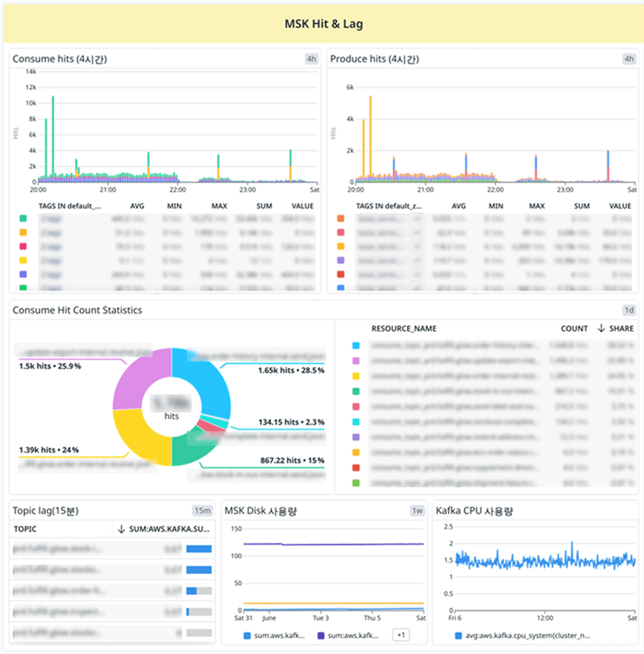Click the 'Consume hits (4시간)' widget title
This screenshot has height=654, width=644.
(x=59, y=59)
